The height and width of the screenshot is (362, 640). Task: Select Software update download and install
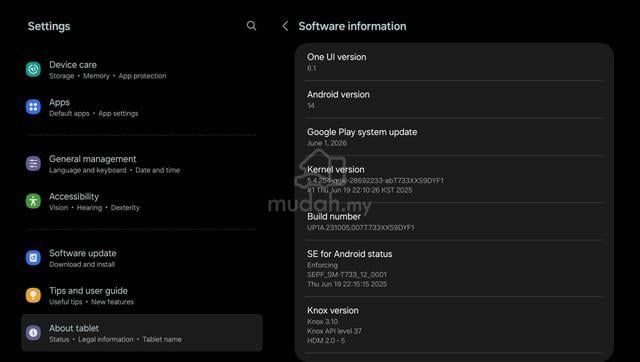[x=142, y=258]
